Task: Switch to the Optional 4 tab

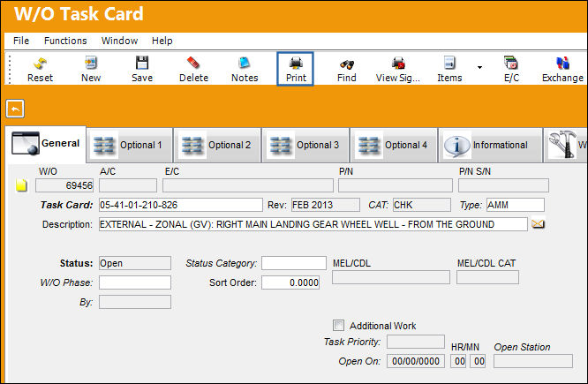Action: tap(394, 145)
